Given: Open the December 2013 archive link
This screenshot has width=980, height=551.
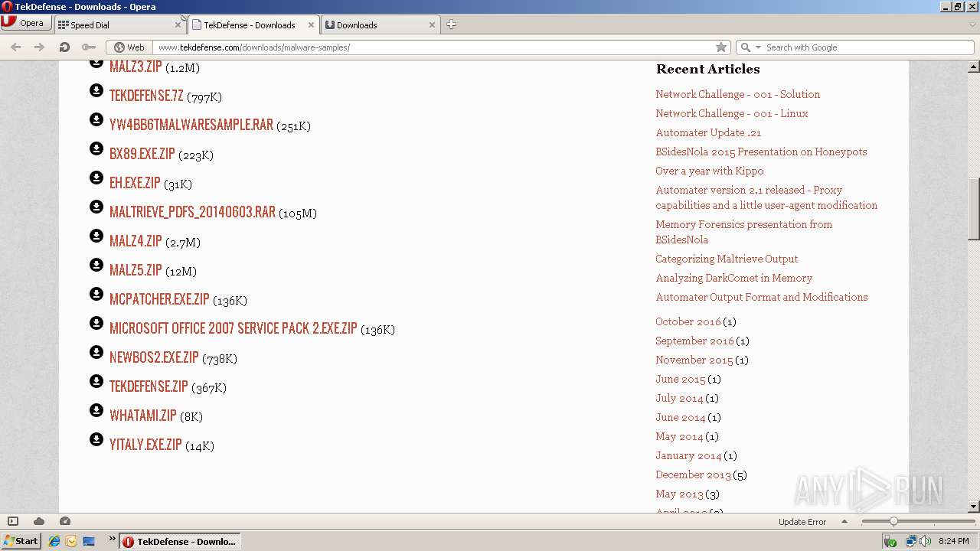Looking at the screenshot, I should (x=693, y=474).
